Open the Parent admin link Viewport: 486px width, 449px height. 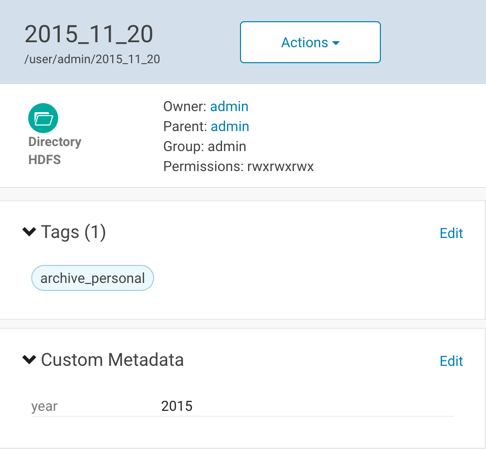tap(230, 127)
